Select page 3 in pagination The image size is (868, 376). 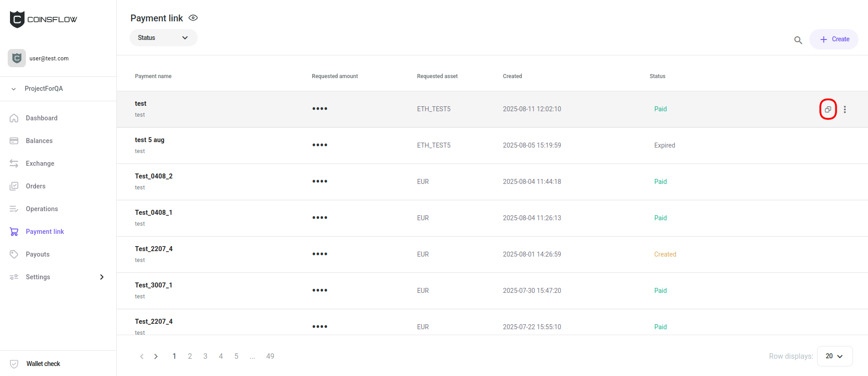[205, 356]
